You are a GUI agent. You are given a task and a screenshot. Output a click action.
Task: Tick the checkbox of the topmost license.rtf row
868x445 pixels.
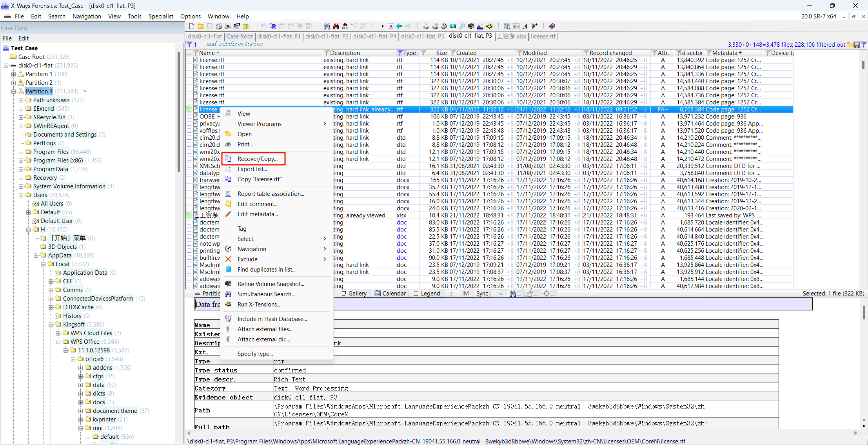click(189, 60)
